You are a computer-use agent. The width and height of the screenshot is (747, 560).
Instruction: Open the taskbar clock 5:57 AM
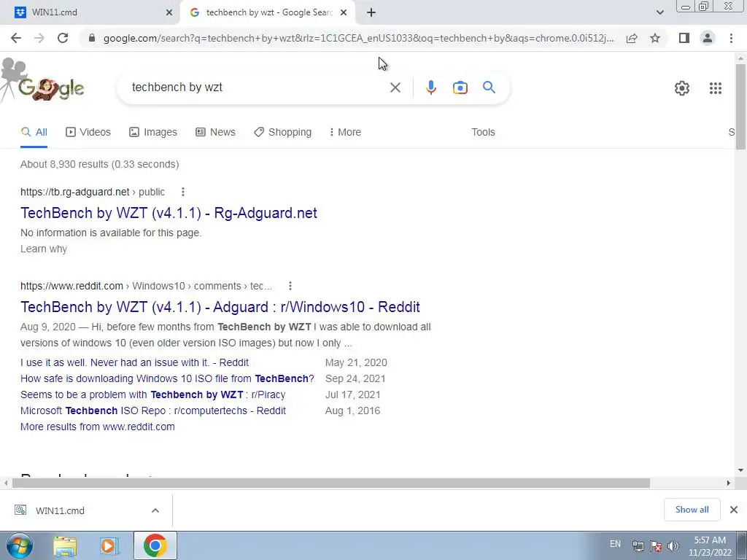click(x=710, y=546)
